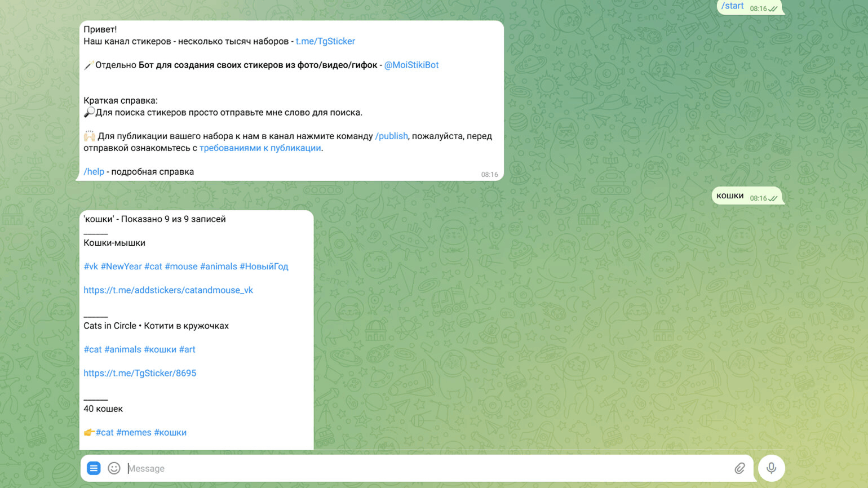The width and height of the screenshot is (868, 488).
Task: Click the wand emoji before 'Отдельно'
Action: tap(88, 65)
